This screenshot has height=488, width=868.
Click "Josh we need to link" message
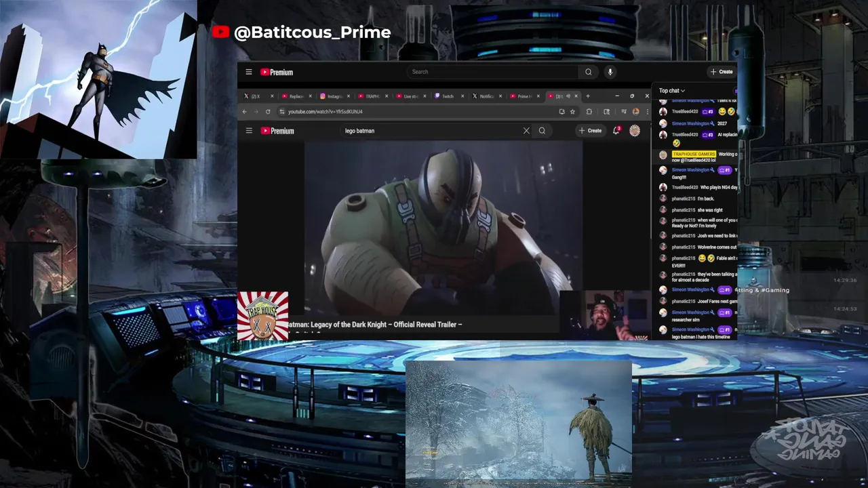[717, 236]
